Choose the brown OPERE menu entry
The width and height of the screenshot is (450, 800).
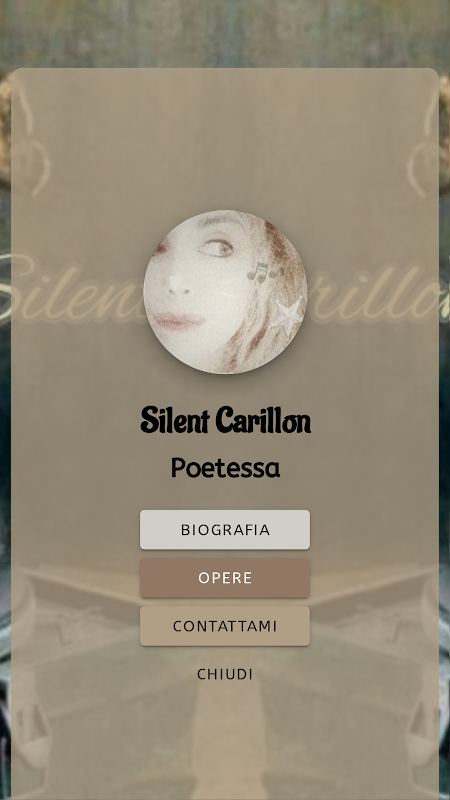tap(225, 578)
